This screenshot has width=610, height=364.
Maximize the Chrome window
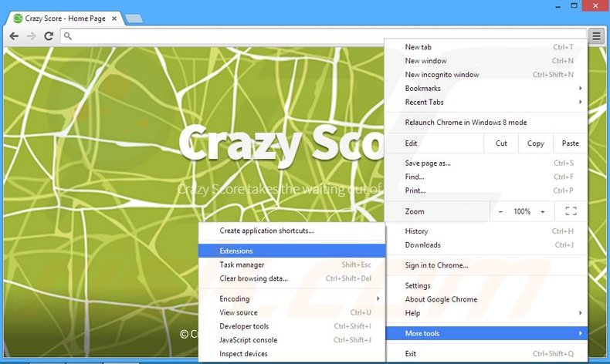(x=574, y=6)
